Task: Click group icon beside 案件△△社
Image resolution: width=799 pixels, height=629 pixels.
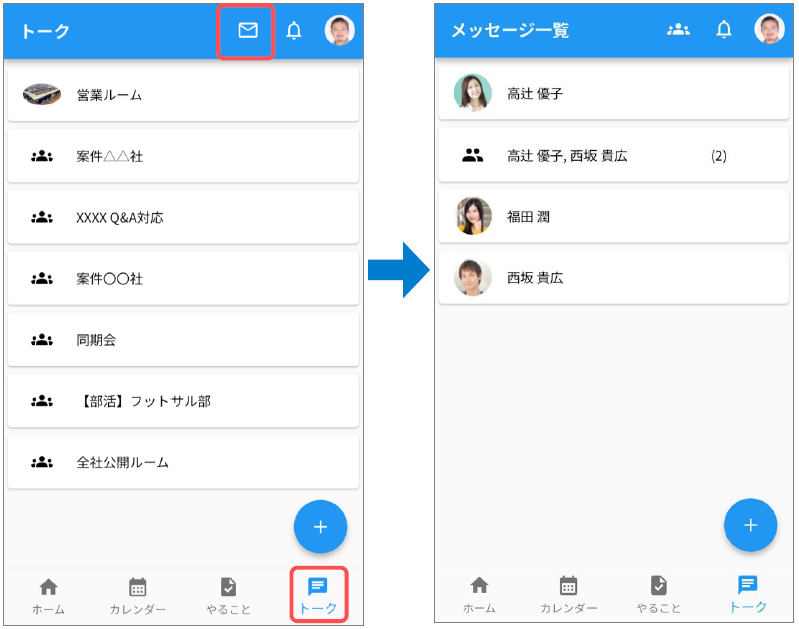Action: 42,156
